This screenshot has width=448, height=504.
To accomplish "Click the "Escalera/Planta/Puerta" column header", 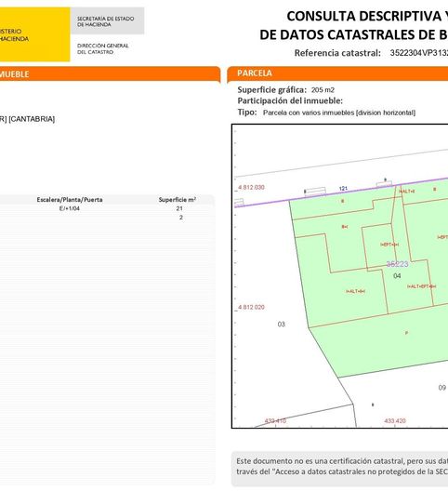I will coord(70,200).
